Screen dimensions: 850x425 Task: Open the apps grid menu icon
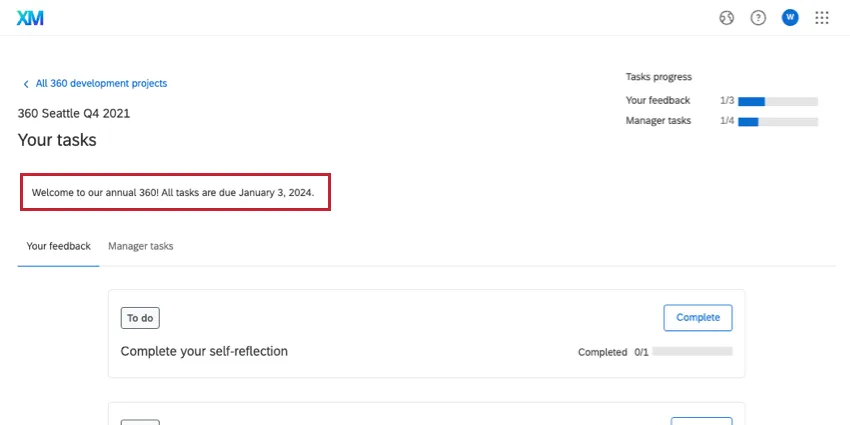822,18
